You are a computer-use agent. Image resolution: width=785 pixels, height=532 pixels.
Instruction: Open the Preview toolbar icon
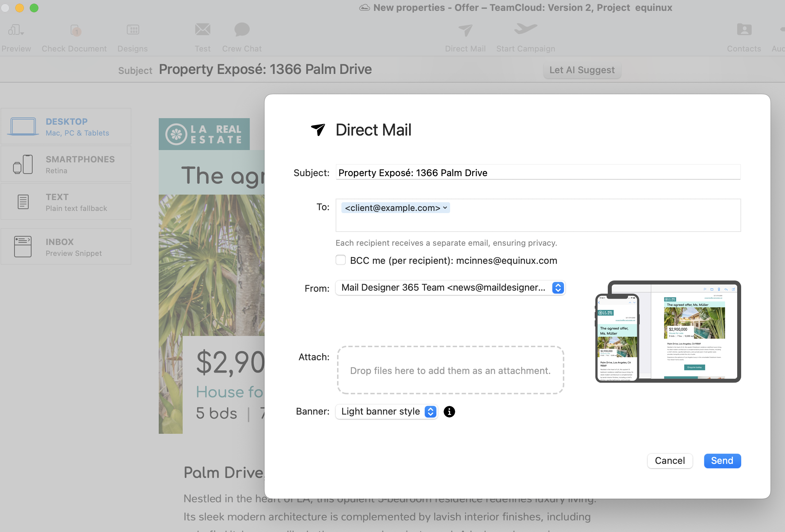pos(16,30)
